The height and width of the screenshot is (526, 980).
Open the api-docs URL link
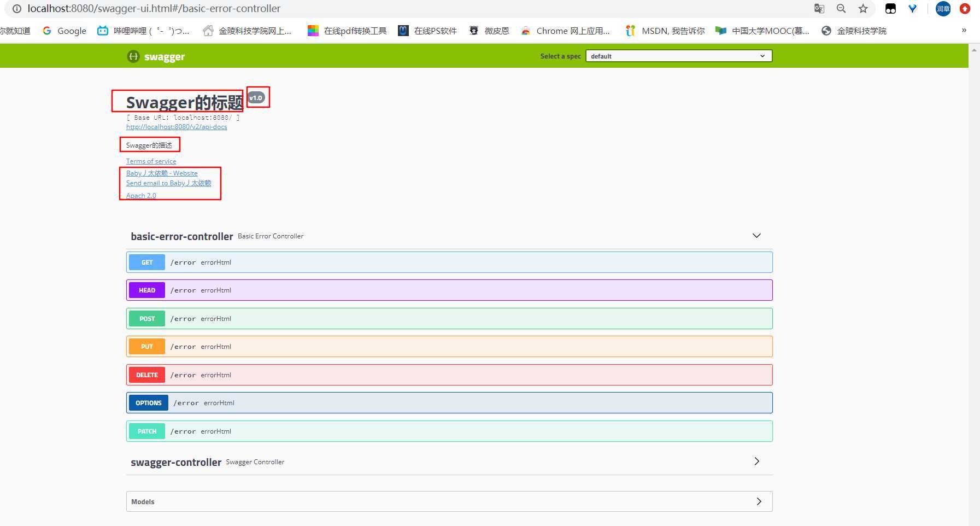[177, 127]
